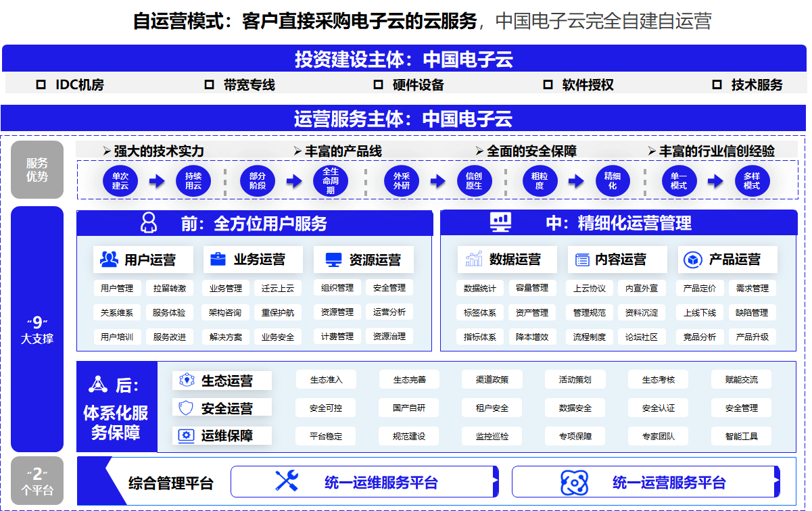Click the 产品运营 cube icon
Image resolution: width=812 pixels, height=511 pixels.
pos(692,260)
